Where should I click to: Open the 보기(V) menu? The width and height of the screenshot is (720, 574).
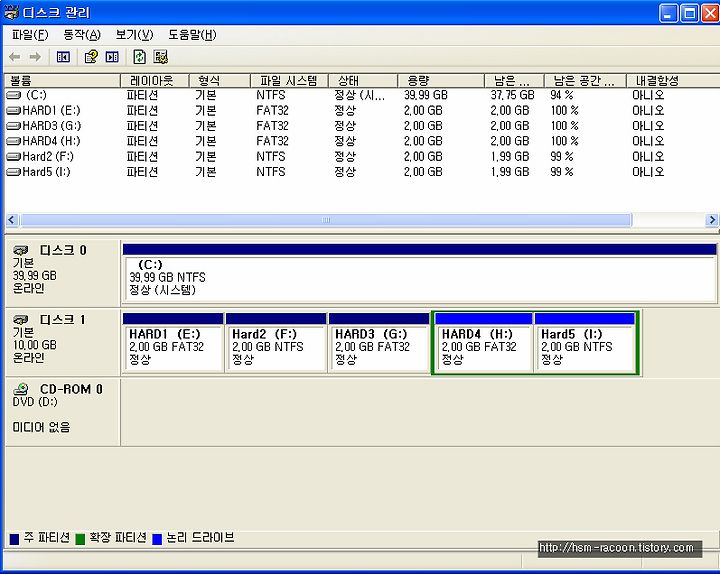click(134, 35)
